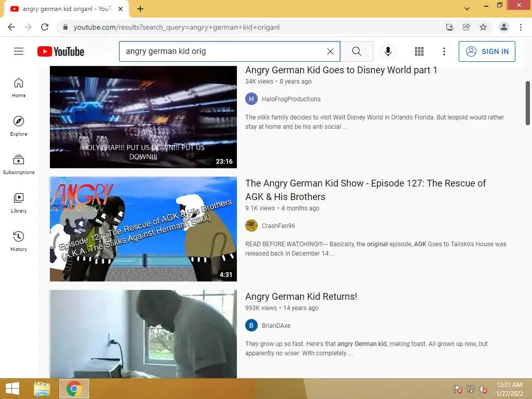This screenshot has height=399, width=532.
Task: Bookmark this page with the star icon
Action: (x=483, y=27)
